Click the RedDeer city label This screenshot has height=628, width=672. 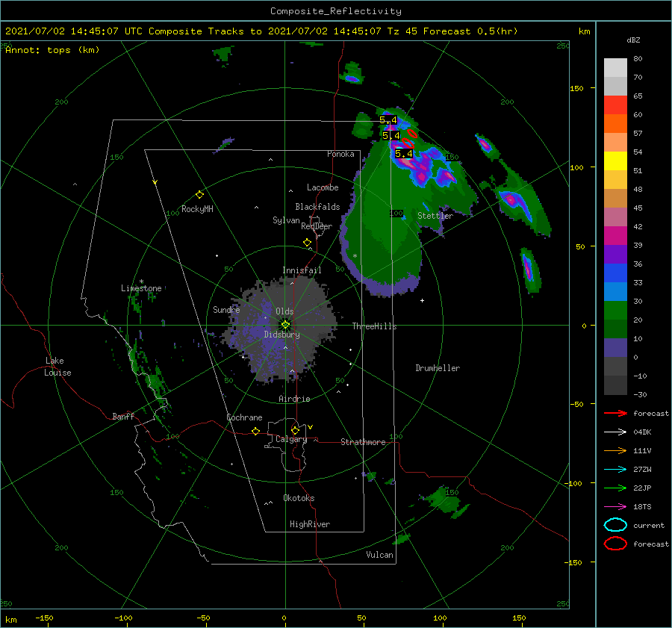317,226
